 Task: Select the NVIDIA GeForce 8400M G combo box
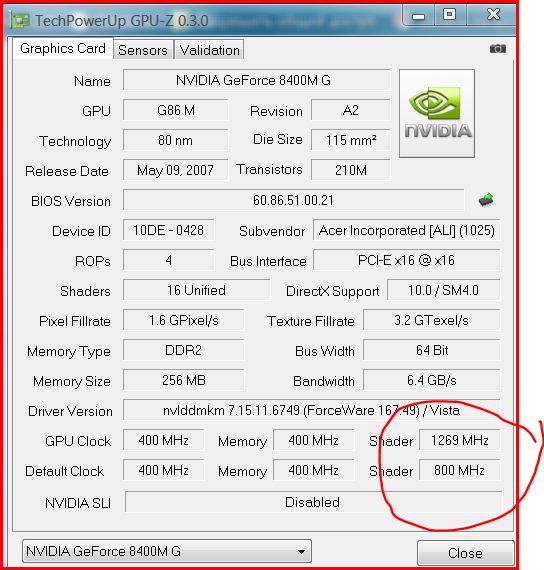(167, 551)
